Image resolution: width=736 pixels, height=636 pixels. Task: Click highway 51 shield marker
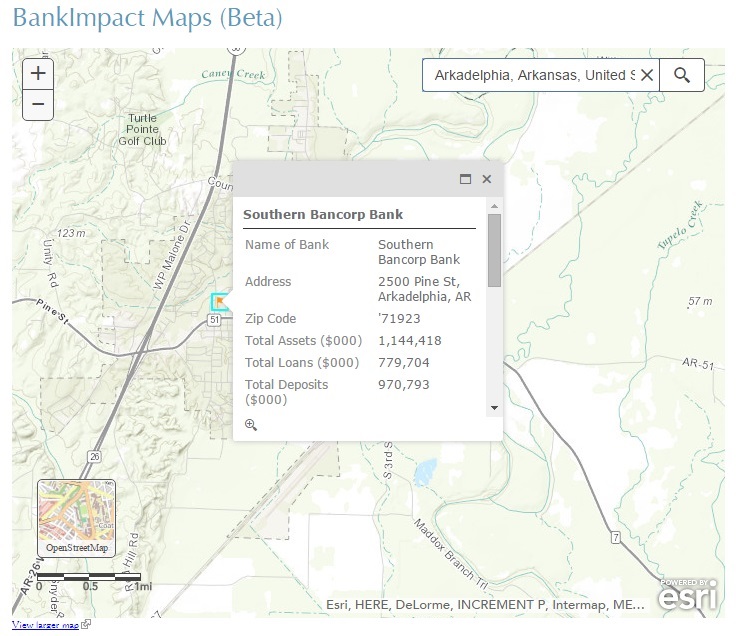(x=214, y=320)
